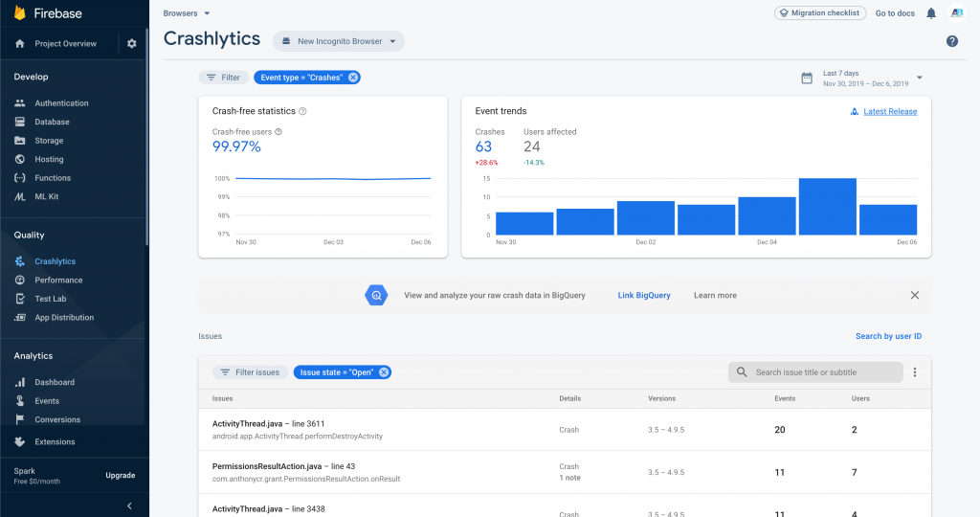
Task: Open the user account avatar
Action: [957, 13]
